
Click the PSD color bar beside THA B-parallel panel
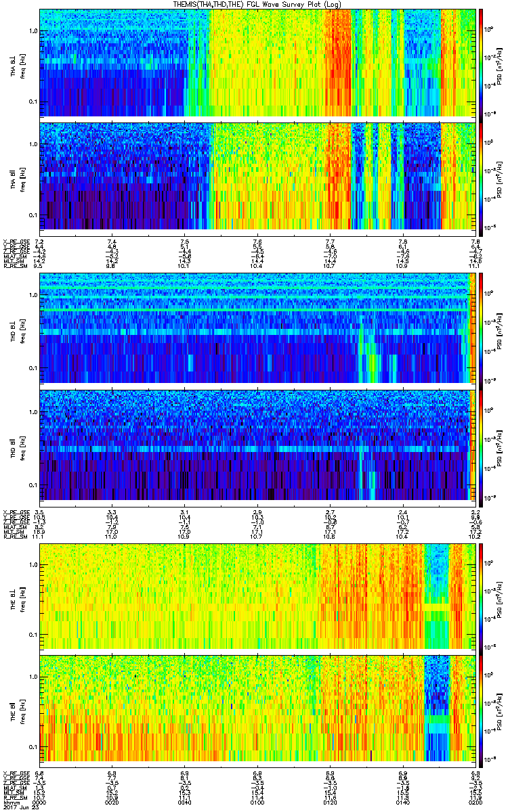point(481,176)
